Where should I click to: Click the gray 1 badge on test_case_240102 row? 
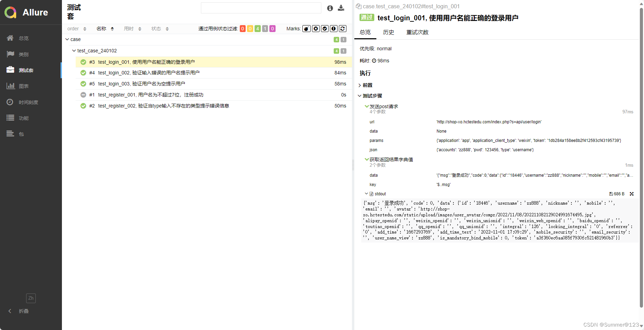point(343,51)
